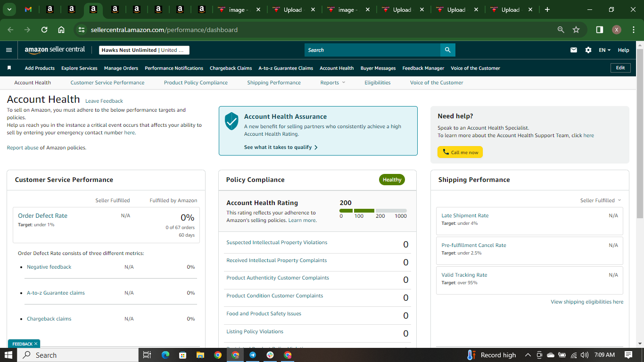This screenshot has height=362, width=644.
Task: Open Add Products in the top navigation
Action: click(40, 68)
